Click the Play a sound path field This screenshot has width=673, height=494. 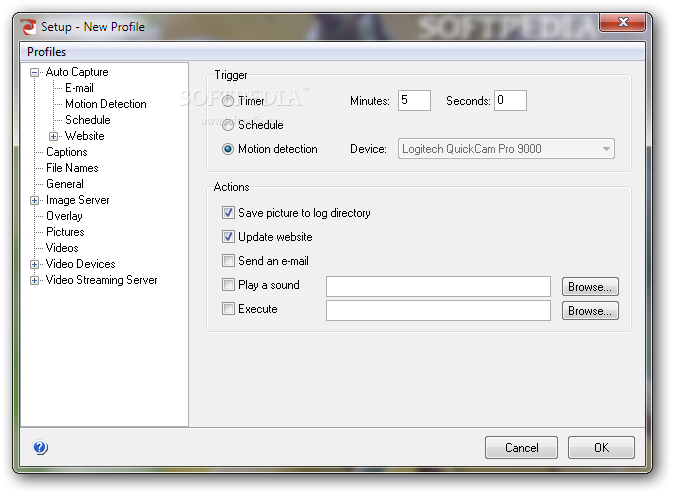coord(438,286)
